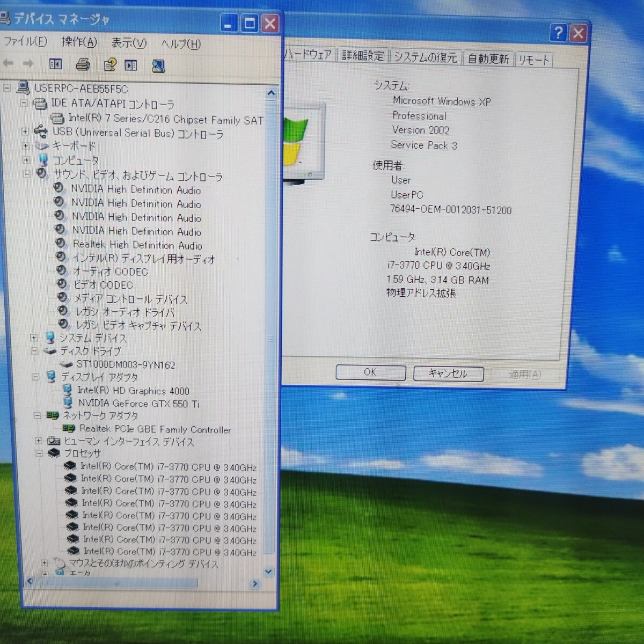
Task: Select インテル(R) ディスプレイ用オーディオ device
Action: point(144,259)
